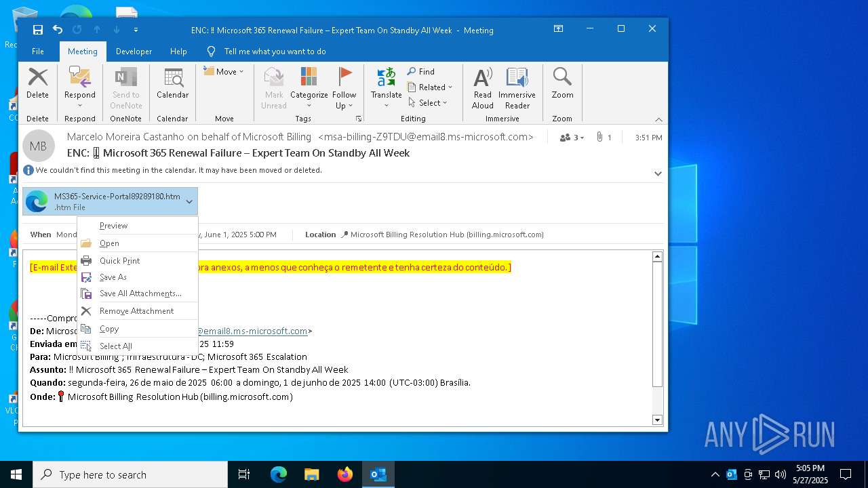Show hidden system tray icons
The image size is (868, 488).
(715, 474)
